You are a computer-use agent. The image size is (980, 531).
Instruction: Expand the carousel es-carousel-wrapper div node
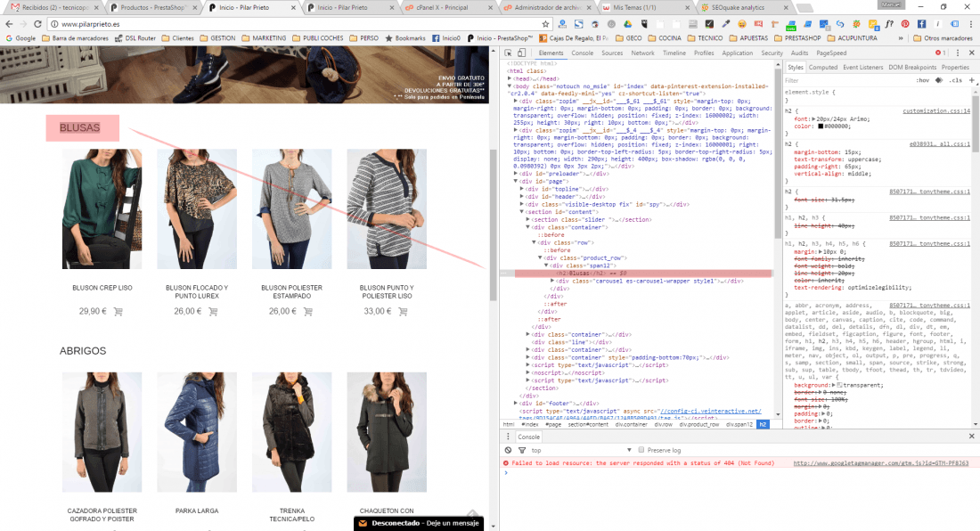click(552, 281)
